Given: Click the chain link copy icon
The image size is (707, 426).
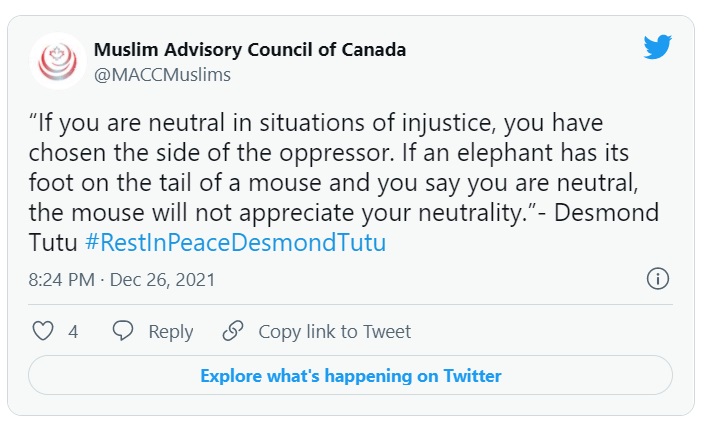Looking at the screenshot, I should pos(233,331).
